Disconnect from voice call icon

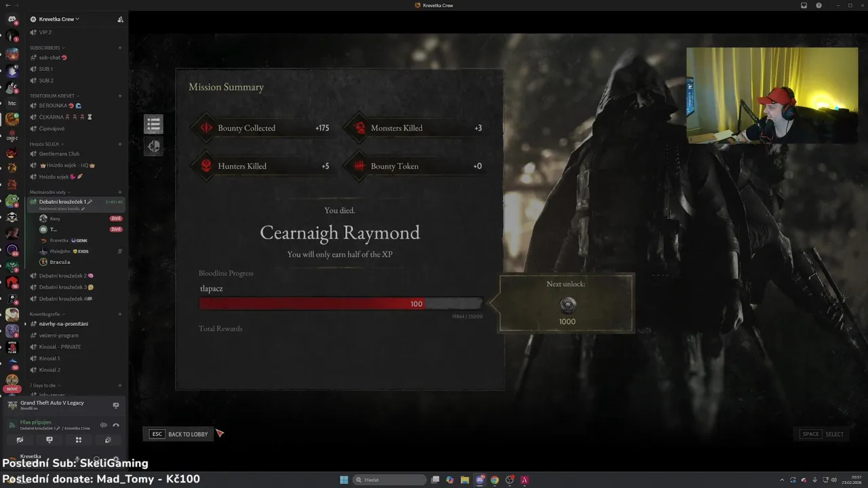116,425
